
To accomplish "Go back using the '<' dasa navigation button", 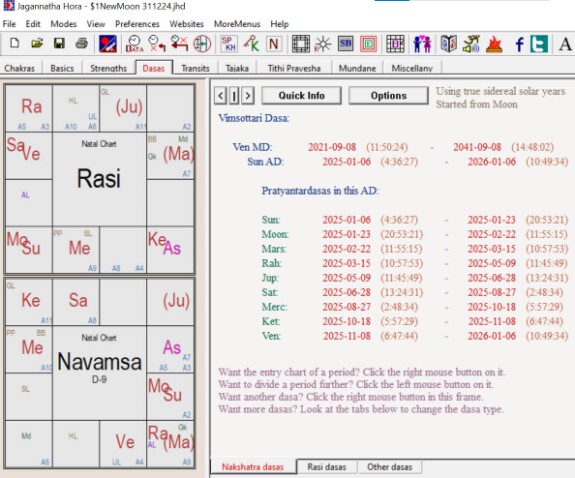I will 220,96.
